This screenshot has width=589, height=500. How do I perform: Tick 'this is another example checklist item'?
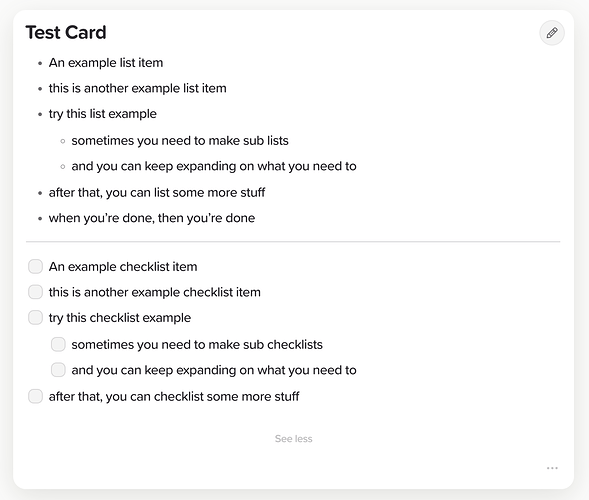point(35,292)
